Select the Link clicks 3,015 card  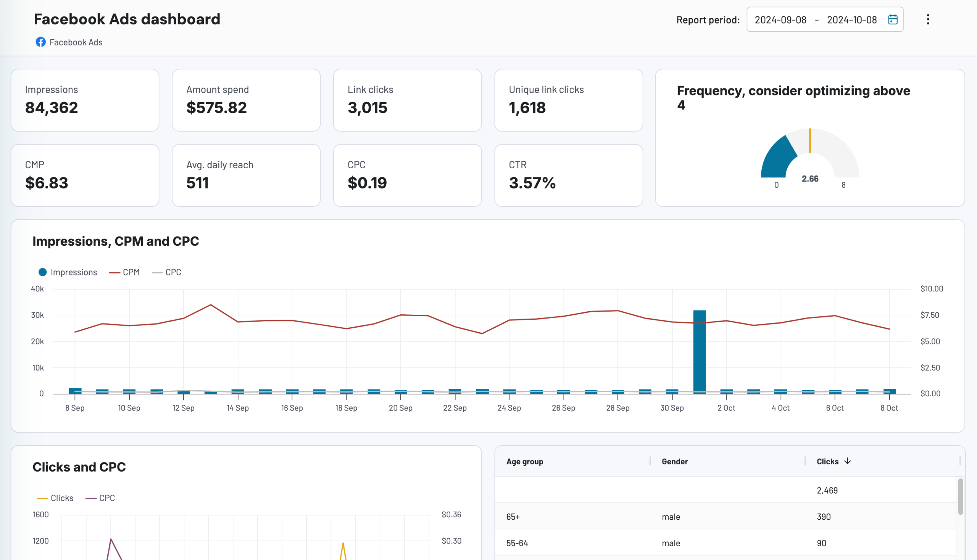408,100
